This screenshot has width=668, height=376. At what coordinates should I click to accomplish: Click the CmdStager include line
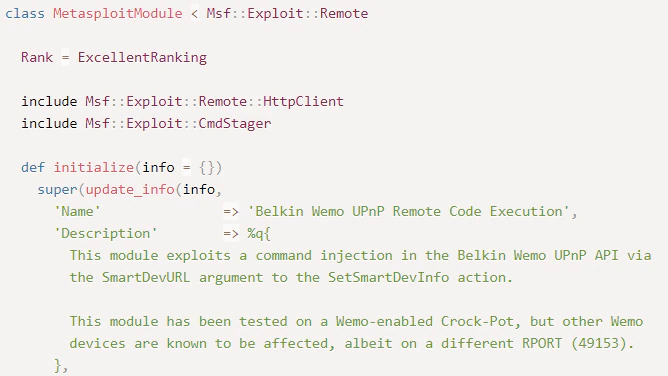pos(146,123)
